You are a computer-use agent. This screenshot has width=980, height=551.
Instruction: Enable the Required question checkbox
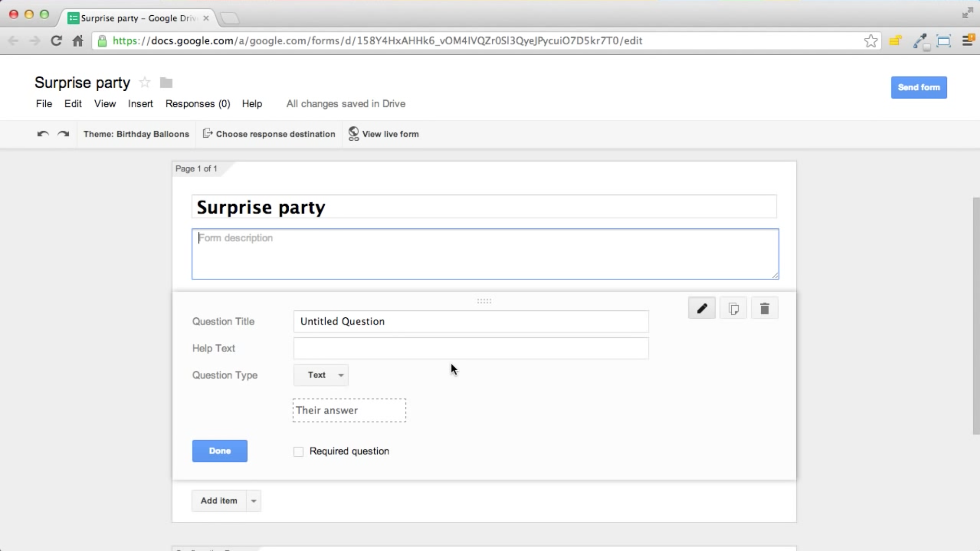(298, 451)
